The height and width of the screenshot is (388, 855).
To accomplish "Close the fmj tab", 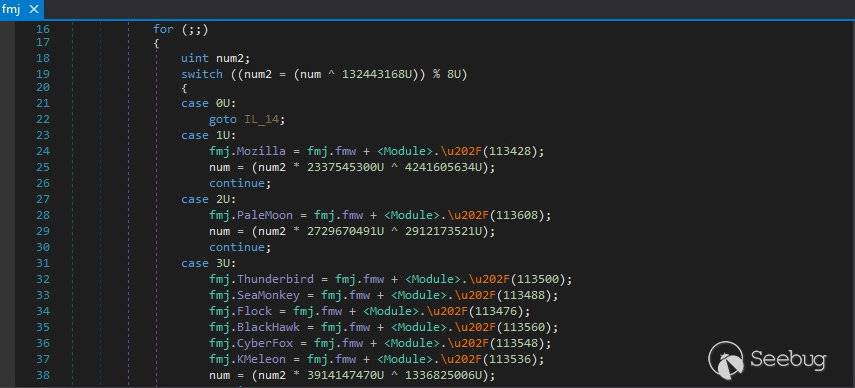I will (x=33, y=9).
